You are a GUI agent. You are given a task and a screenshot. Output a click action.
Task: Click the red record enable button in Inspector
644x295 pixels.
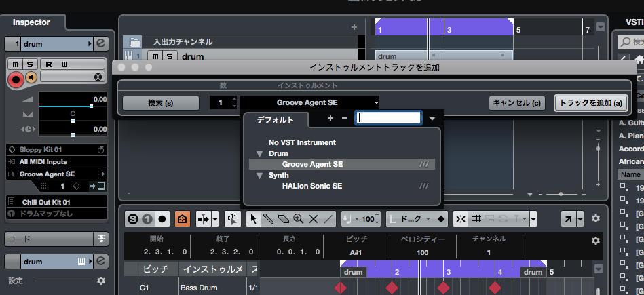(16, 79)
